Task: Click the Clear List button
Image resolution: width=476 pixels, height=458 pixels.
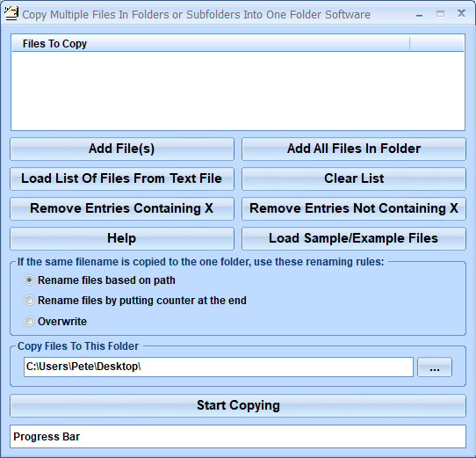Action: pos(354,178)
